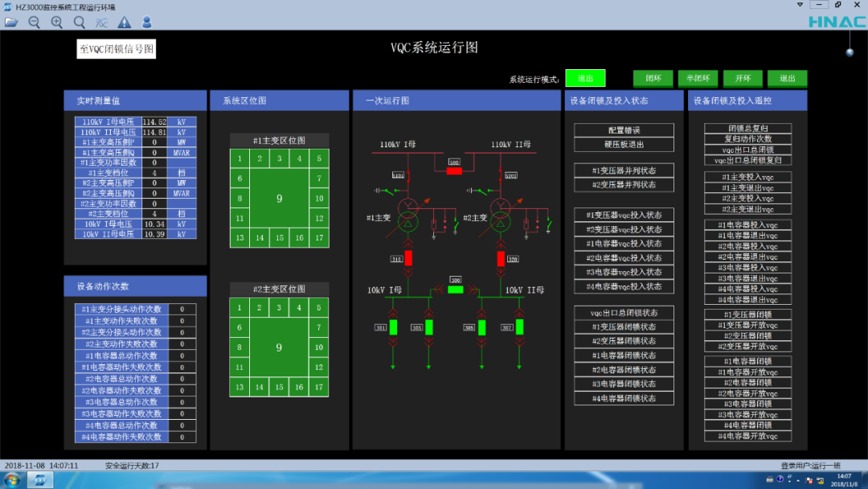
Task: Click the user login icon in toolbar
Action: pyautogui.click(x=146, y=23)
